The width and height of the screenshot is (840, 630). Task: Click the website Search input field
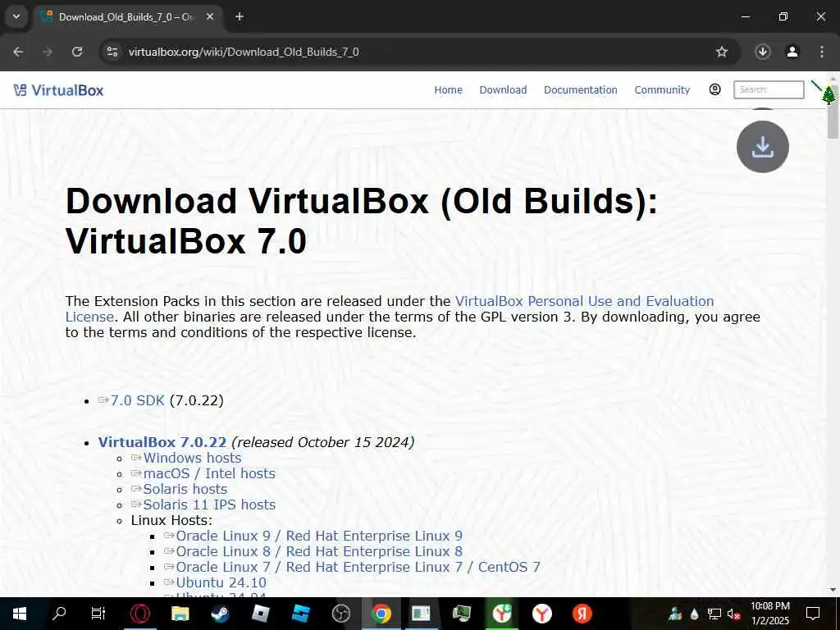tap(769, 89)
